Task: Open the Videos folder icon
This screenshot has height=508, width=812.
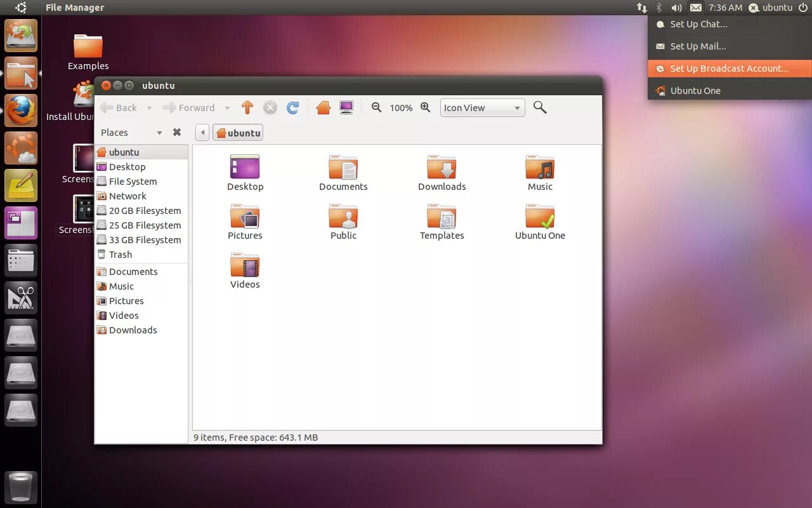Action: click(x=245, y=271)
